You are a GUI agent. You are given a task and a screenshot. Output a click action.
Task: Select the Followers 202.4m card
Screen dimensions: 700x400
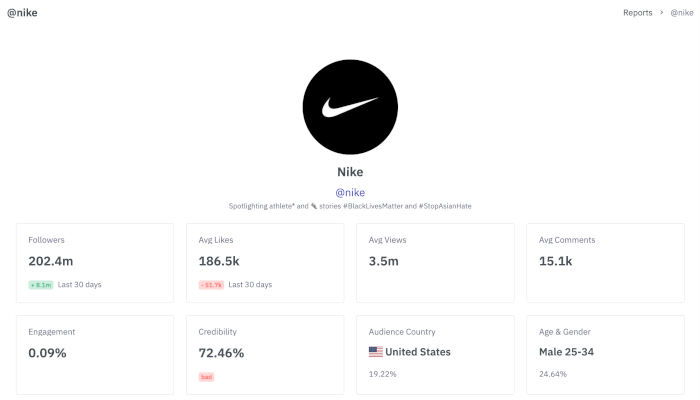tap(95, 263)
